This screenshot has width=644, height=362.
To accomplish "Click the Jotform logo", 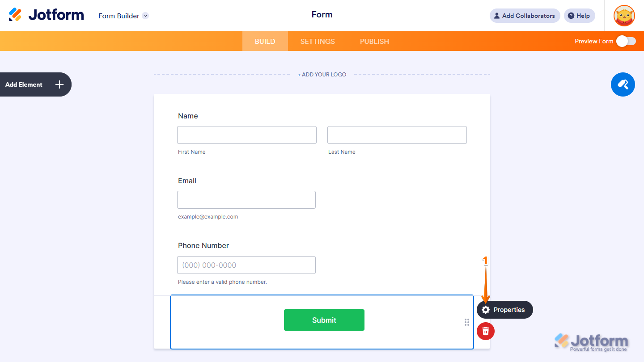I will 46,14.
